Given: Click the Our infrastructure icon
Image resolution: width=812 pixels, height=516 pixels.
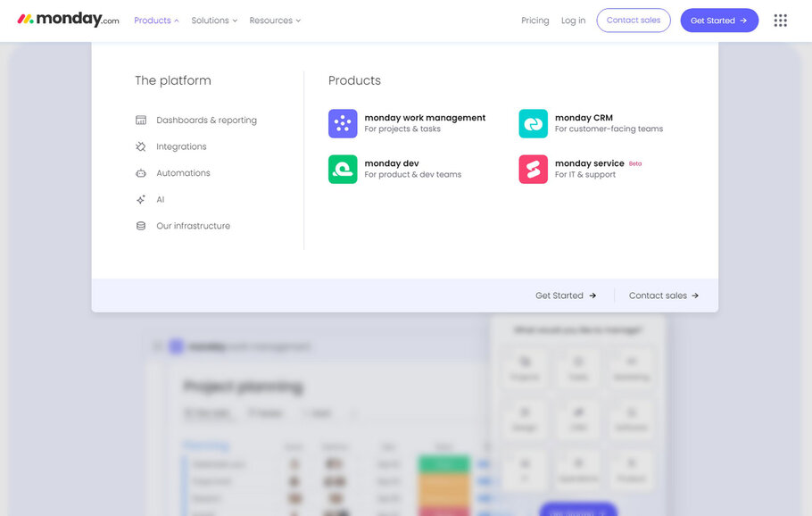Looking at the screenshot, I should 140,225.
